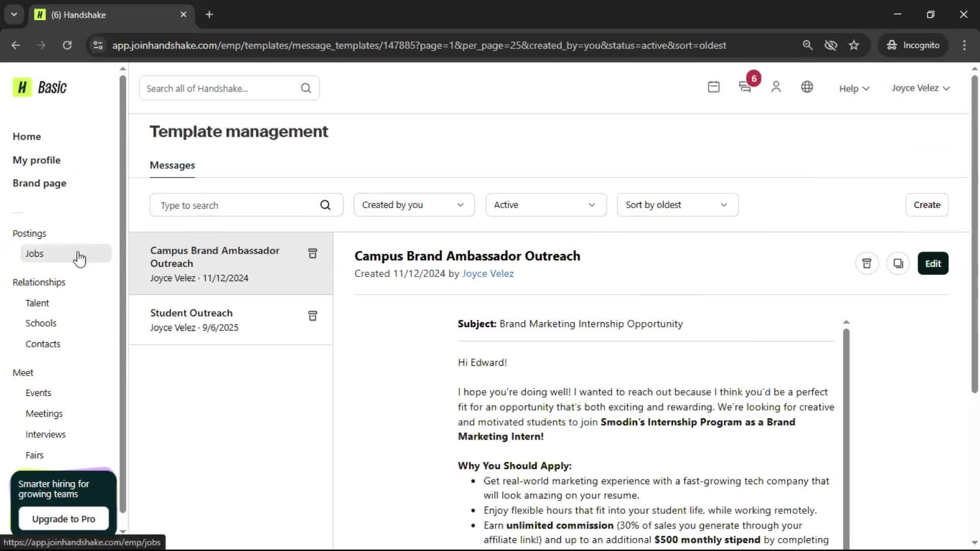Open the Joyce Velez author link
The image size is (980, 551).
click(488, 273)
